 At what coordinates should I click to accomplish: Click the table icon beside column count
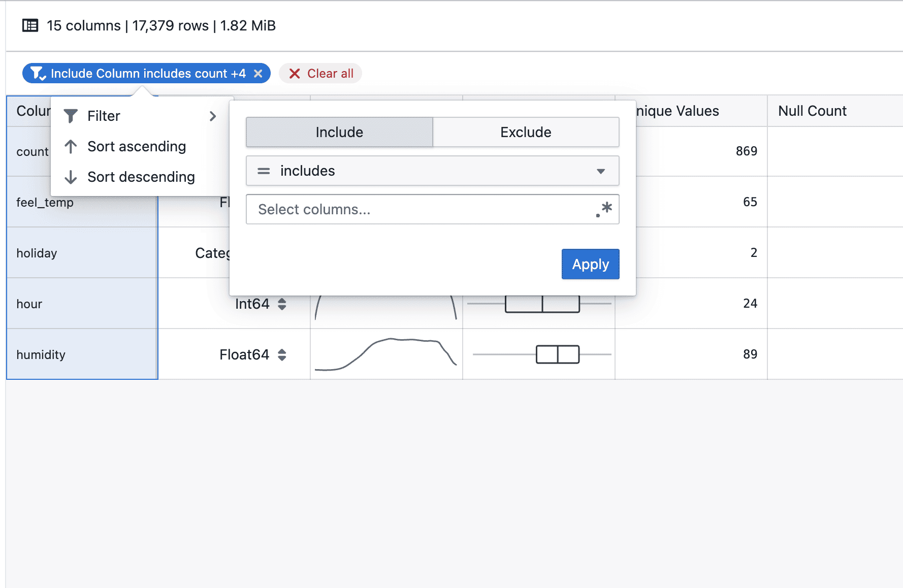tap(30, 25)
